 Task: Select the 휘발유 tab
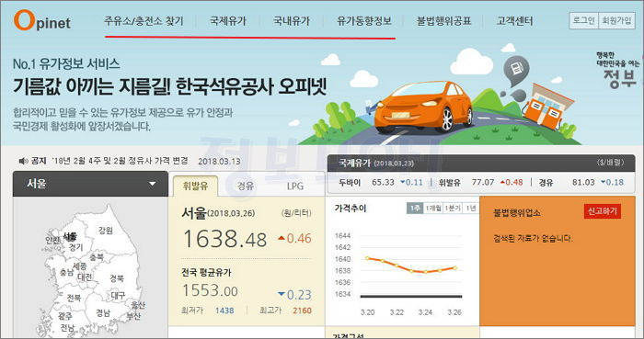click(x=195, y=186)
